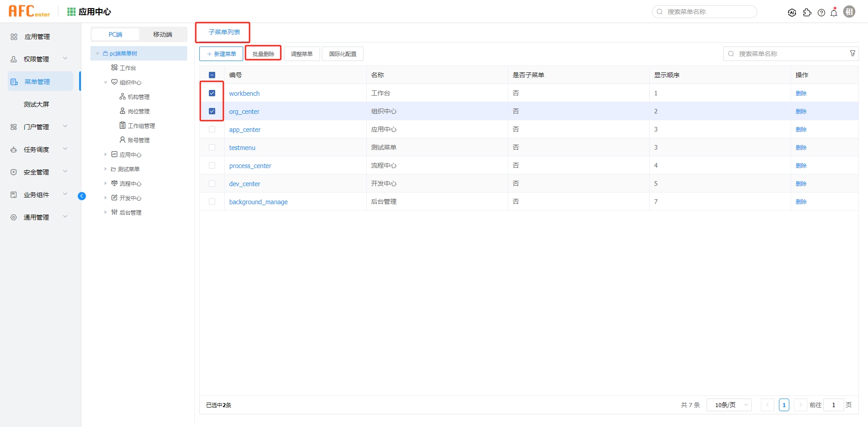This screenshot has height=427, width=868.
Task: Select the 门户管理 menu in sidebar
Action: (36, 127)
